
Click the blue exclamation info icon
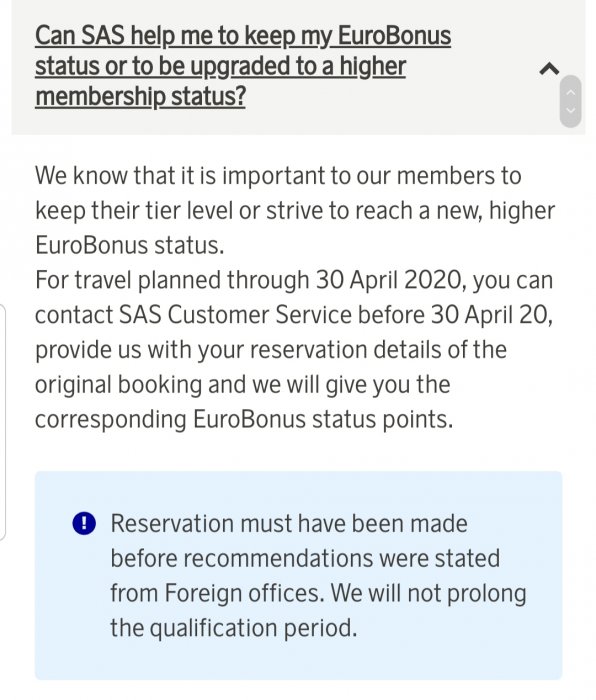point(84,523)
